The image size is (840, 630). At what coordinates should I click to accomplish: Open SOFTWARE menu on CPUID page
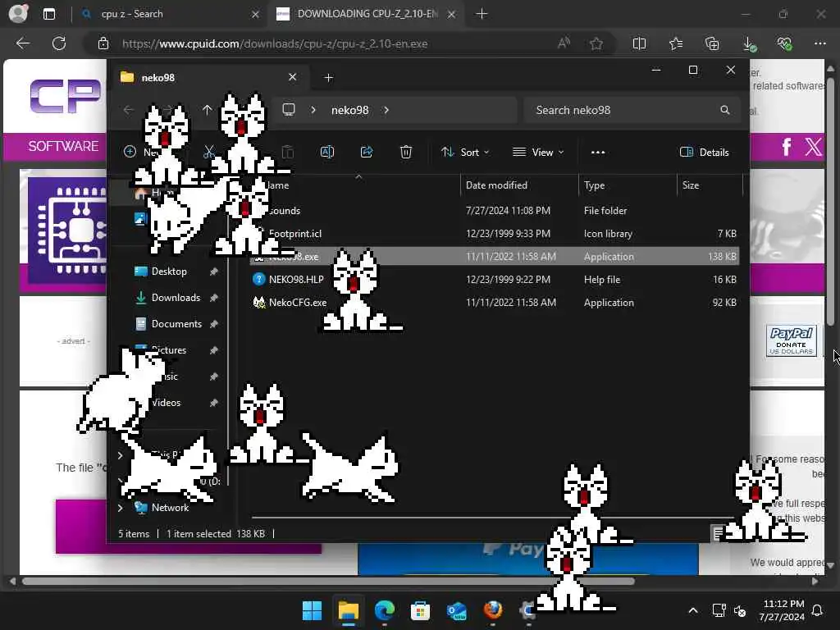tap(63, 146)
